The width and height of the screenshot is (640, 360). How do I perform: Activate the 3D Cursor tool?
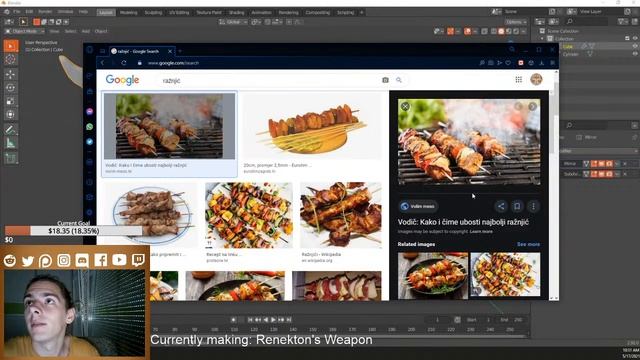pos(11,60)
